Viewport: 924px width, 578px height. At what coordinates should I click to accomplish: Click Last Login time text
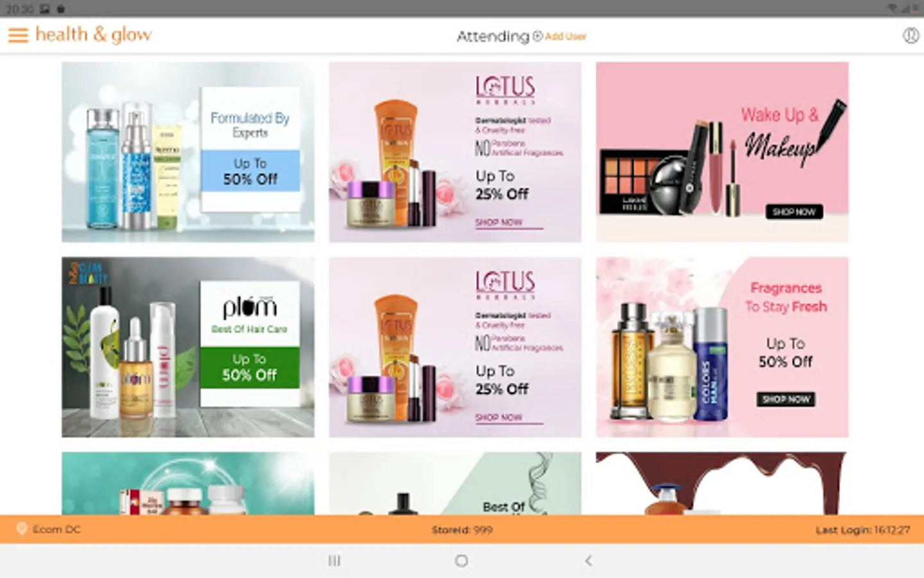[862, 530]
